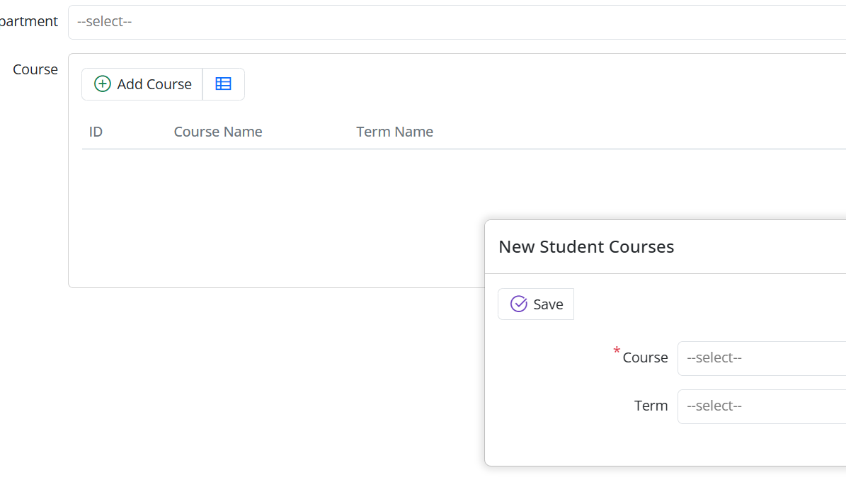Click the purple checkmark icon beside Save
846x504 pixels.
pos(519,304)
